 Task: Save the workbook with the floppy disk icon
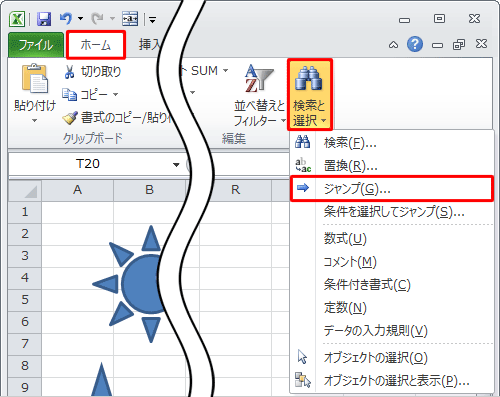tap(44, 19)
